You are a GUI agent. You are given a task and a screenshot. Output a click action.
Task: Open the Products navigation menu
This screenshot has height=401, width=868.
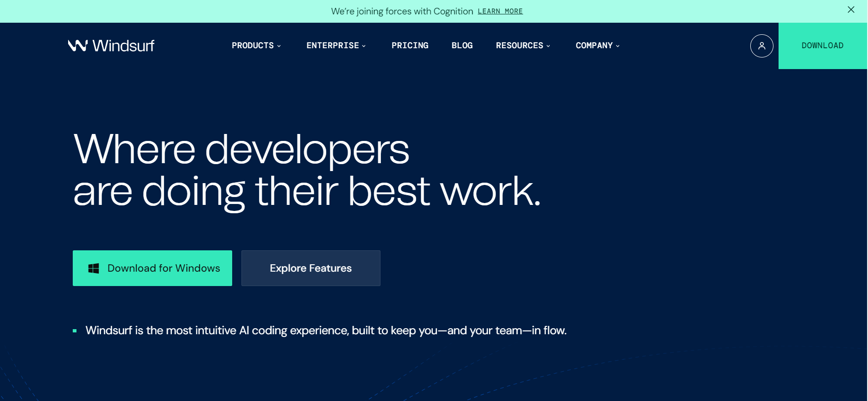click(253, 45)
